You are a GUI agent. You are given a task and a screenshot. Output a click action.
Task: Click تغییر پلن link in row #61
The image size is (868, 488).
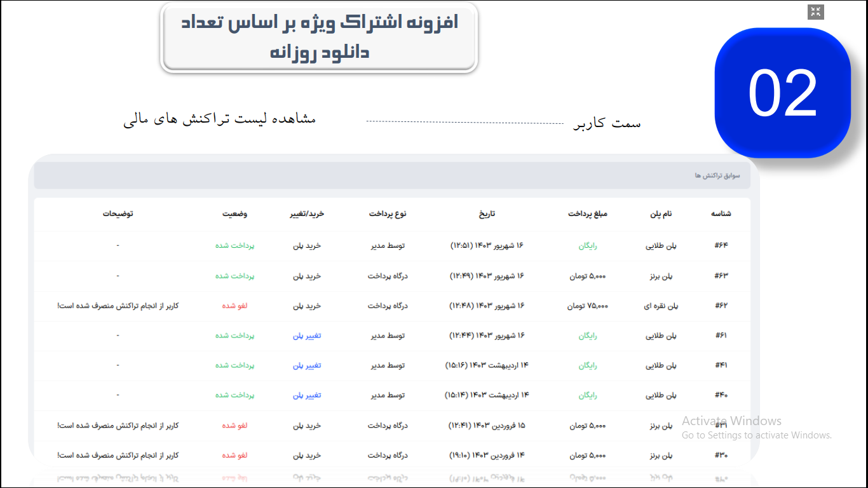307,335
